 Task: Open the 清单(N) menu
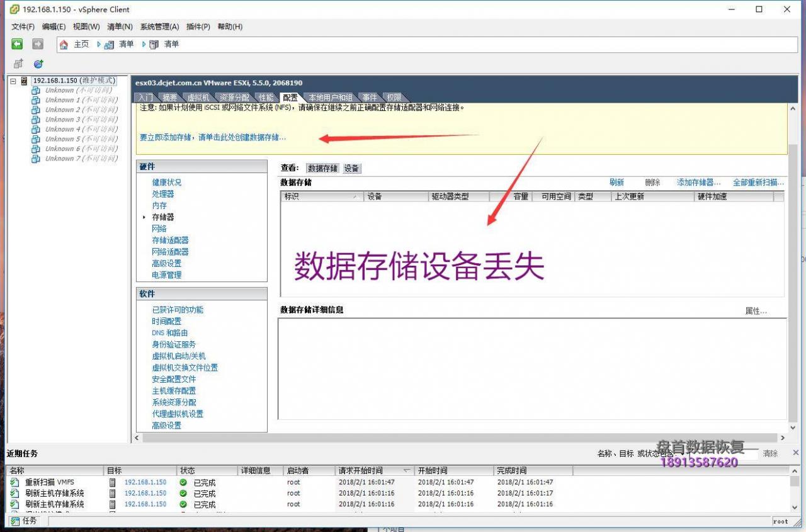(120, 26)
